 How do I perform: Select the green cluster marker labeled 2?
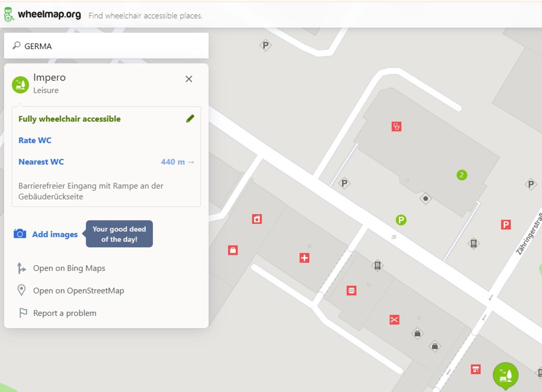[462, 175]
